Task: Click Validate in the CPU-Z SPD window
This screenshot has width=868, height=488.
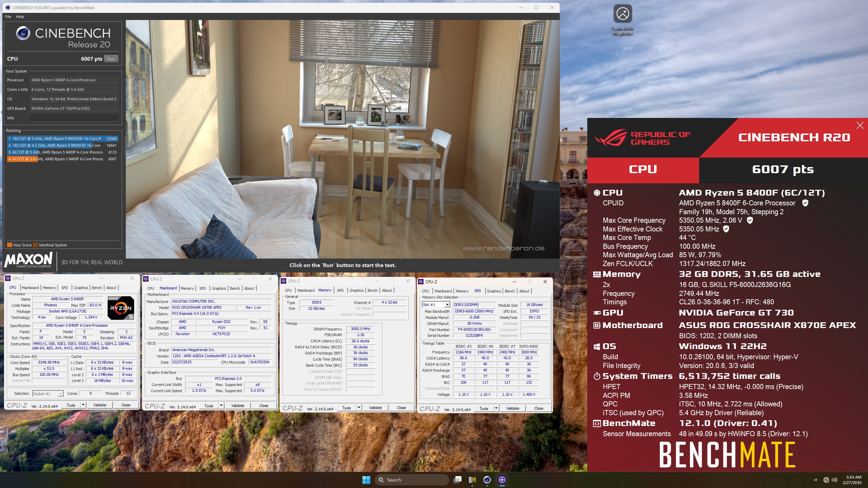Action: (x=513, y=408)
